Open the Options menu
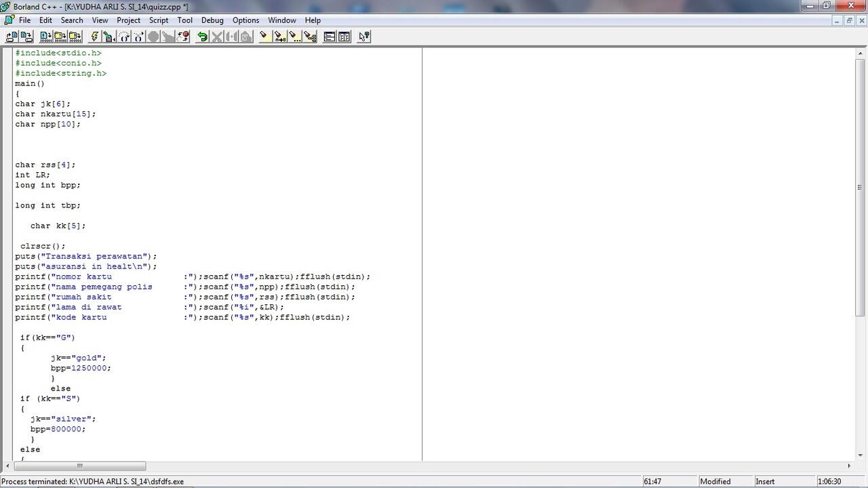 (245, 20)
